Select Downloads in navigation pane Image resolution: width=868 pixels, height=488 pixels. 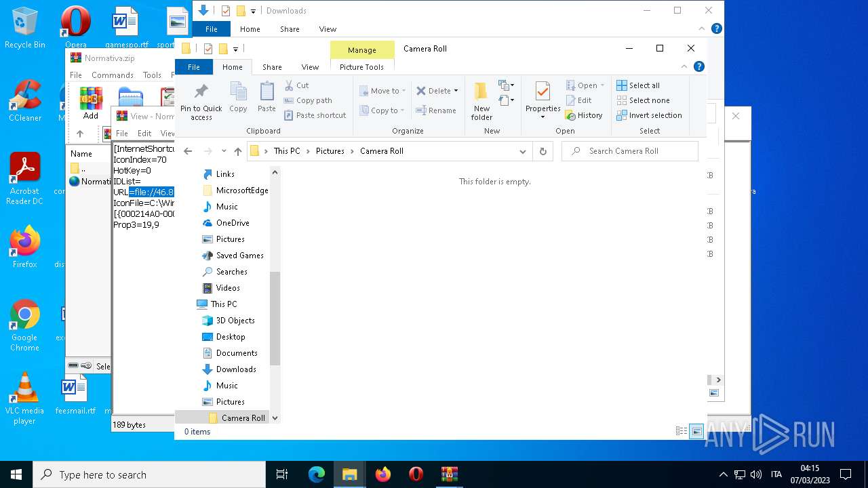pyautogui.click(x=236, y=369)
